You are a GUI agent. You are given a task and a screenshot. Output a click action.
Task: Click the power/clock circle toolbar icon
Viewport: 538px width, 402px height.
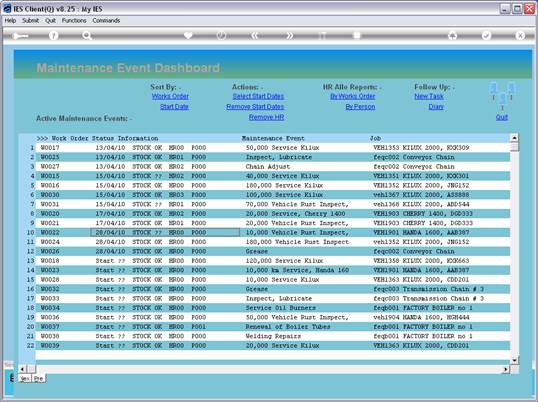click(x=222, y=35)
